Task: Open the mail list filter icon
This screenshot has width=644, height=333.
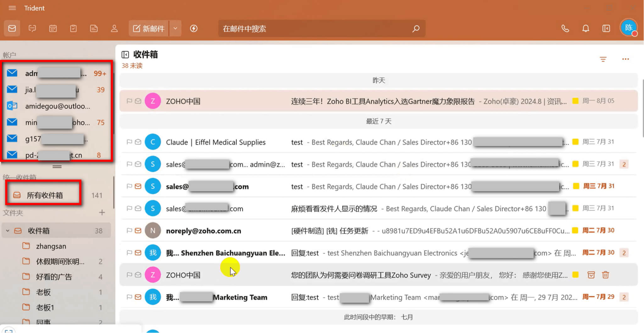Action: 603,59
